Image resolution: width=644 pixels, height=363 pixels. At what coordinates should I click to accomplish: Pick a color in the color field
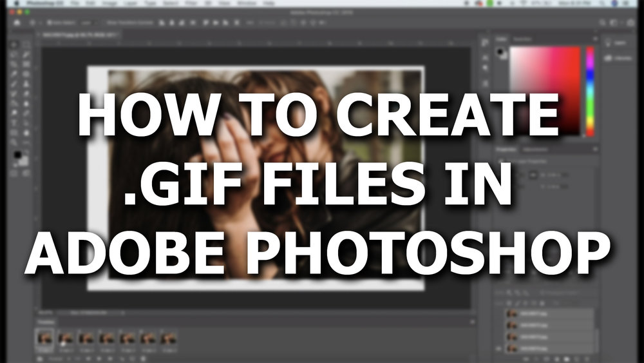coord(545,91)
